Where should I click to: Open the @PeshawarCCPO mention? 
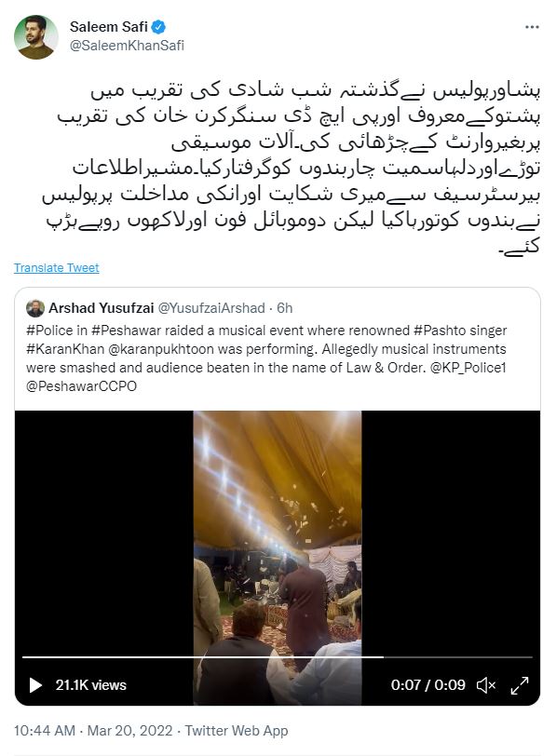point(82,386)
